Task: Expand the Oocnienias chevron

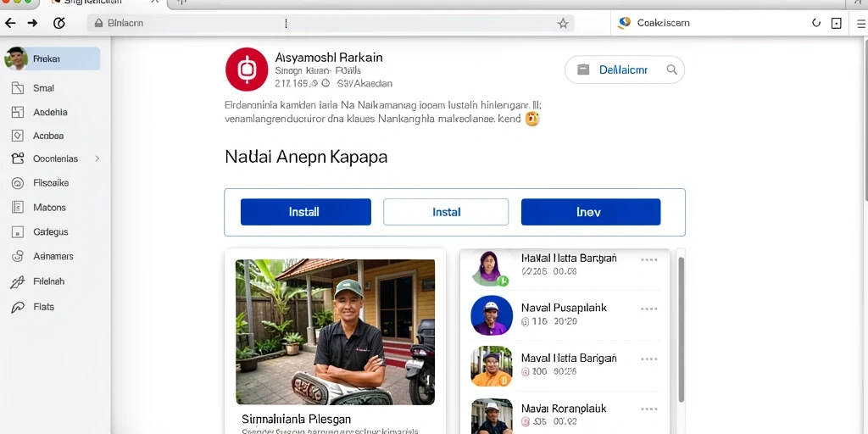Action: click(97, 159)
